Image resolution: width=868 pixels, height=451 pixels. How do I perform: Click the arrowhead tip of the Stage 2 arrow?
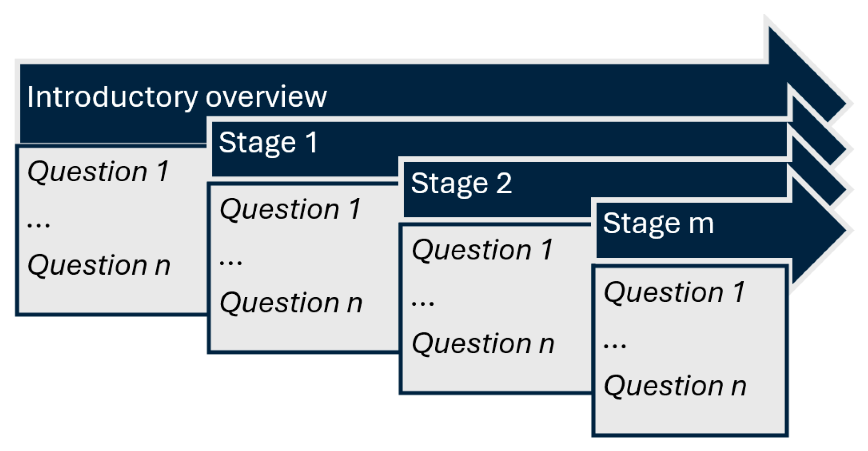836,190
